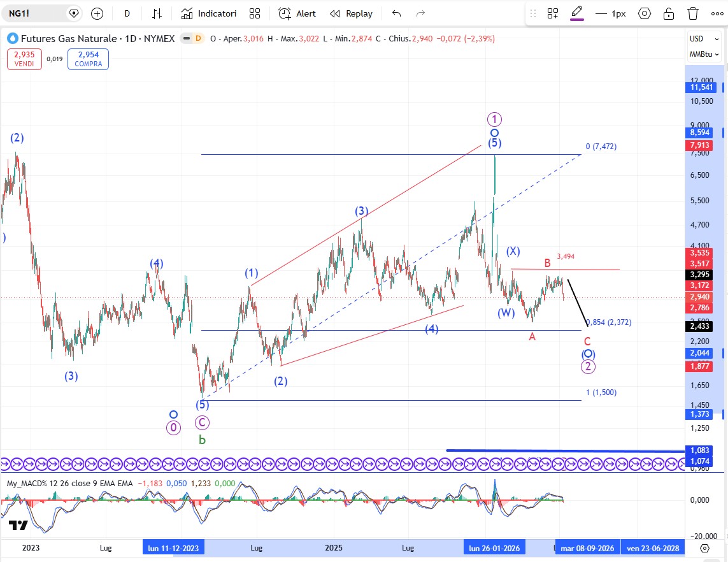Lock the selected drawing
The height and width of the screenshot is (562, 728).
click(x=669, y=14)
